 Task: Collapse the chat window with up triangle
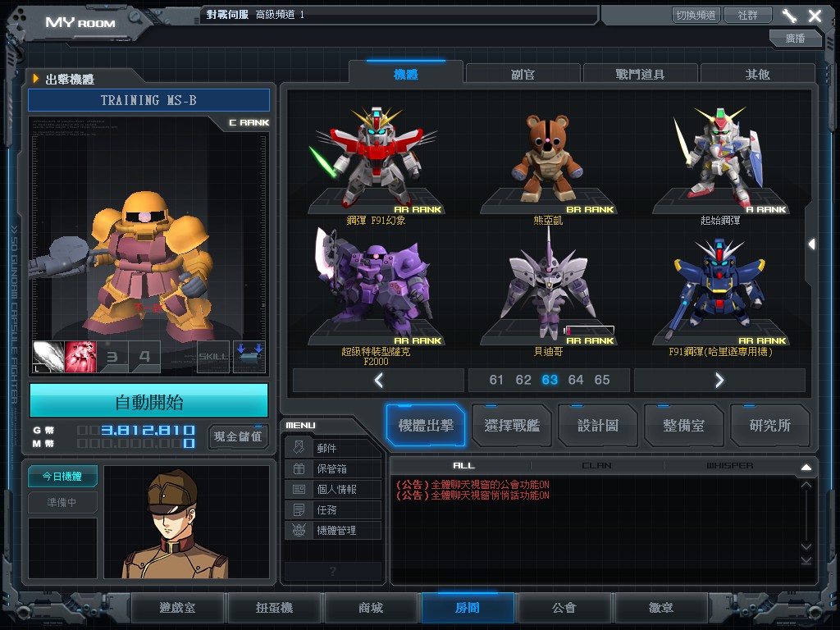point(806,467)
